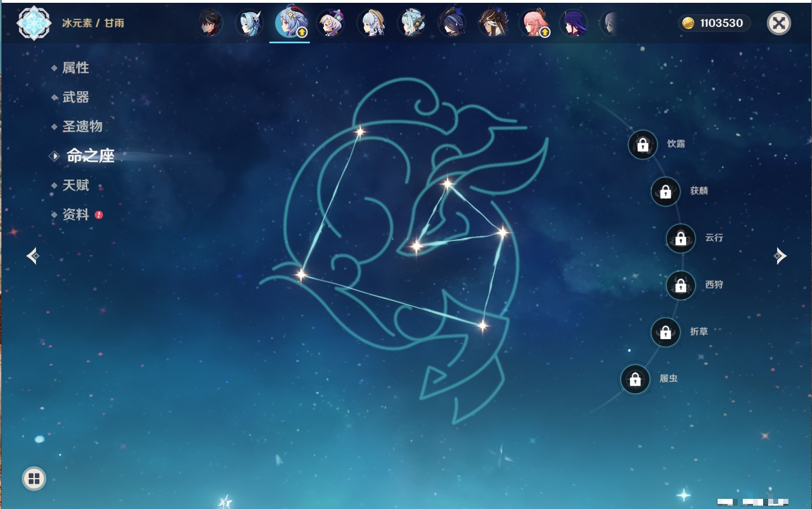The width and height of the screenshot is (812, 509).
Task: Open the four-square grid menu icon
Action: [34, 479]
